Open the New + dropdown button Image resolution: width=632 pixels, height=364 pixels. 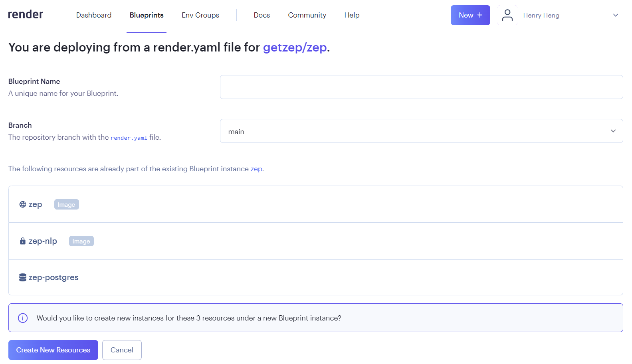pyautogui.click(x=470, y=15)
